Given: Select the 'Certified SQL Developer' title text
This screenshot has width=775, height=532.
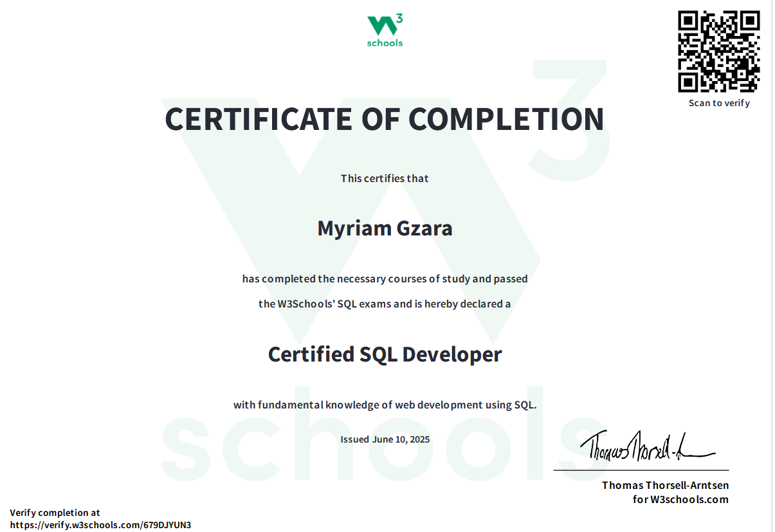Looking at the screenshot, I should [385, 354].
